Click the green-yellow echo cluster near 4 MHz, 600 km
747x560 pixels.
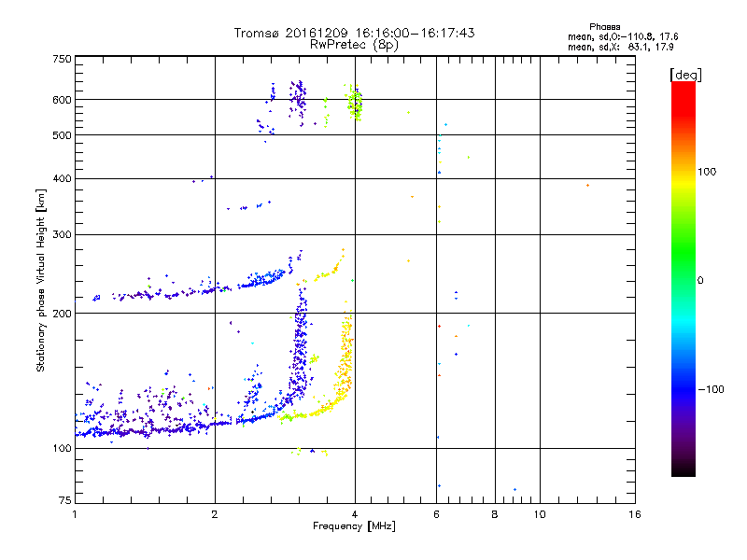(355, 103)
